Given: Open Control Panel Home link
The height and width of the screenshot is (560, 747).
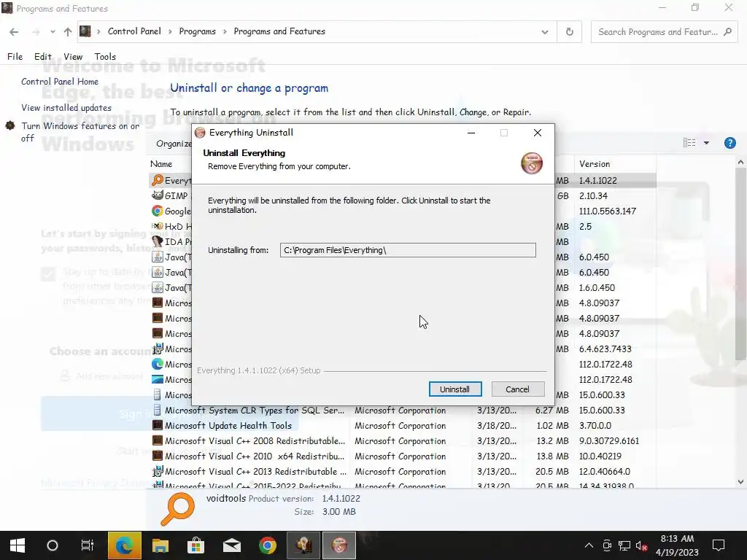Looking at the screenshot, I should pyautogui.click(x=60, y=82).
